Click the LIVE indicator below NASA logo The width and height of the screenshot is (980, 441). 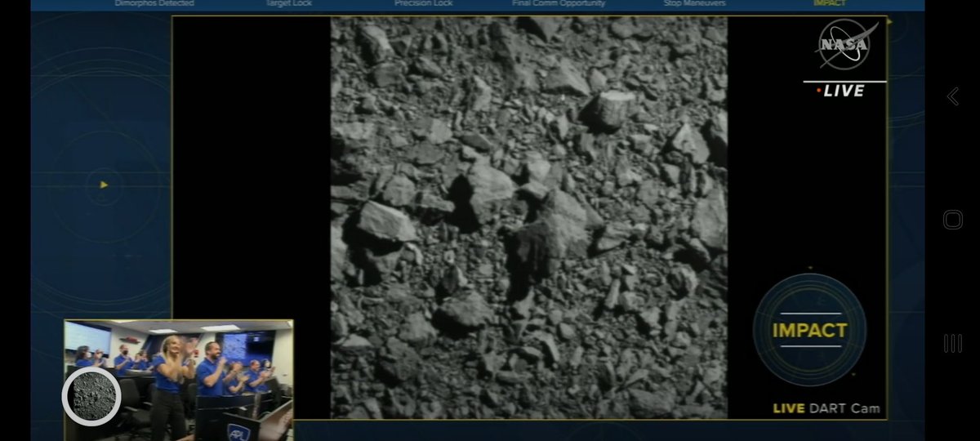click(x=841, y=91)
